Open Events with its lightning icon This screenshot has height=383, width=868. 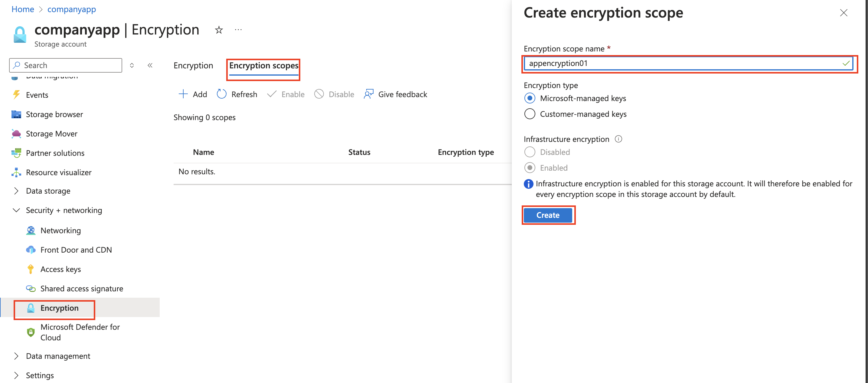(16, 95)
